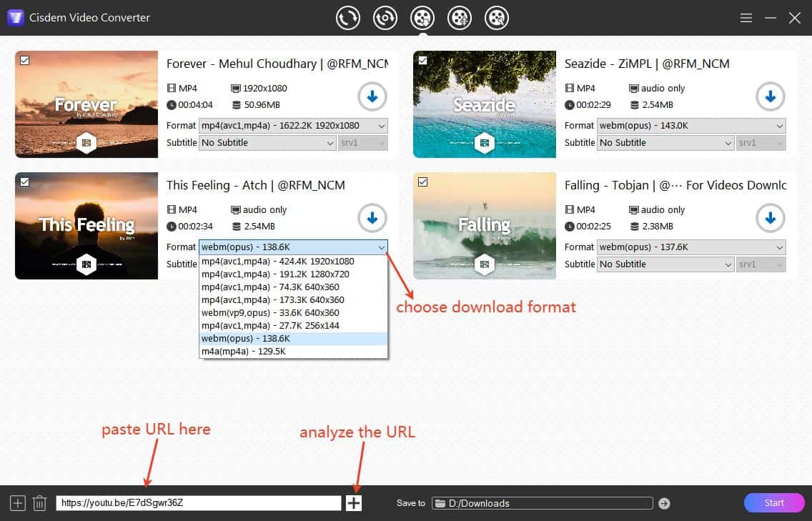Click the download arrow on Seazide item
The height and width of the screenshot is (521, 812).
click(x=770, y=96)
